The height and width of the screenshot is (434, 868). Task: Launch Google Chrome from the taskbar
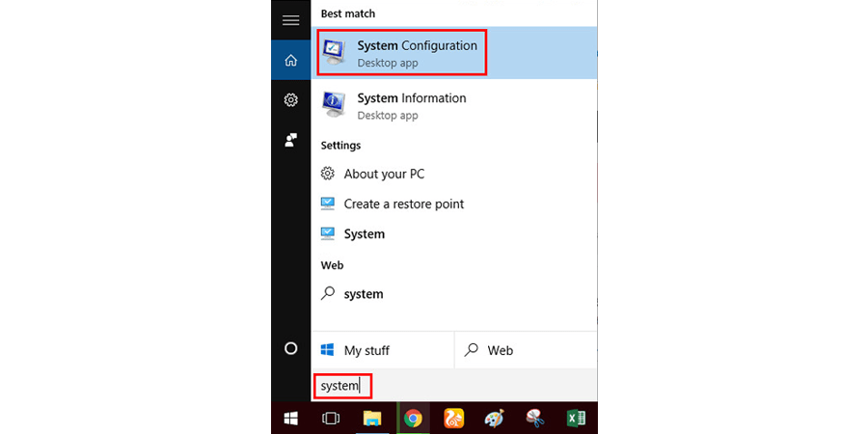pyautogui.click(x=413, y=419)
